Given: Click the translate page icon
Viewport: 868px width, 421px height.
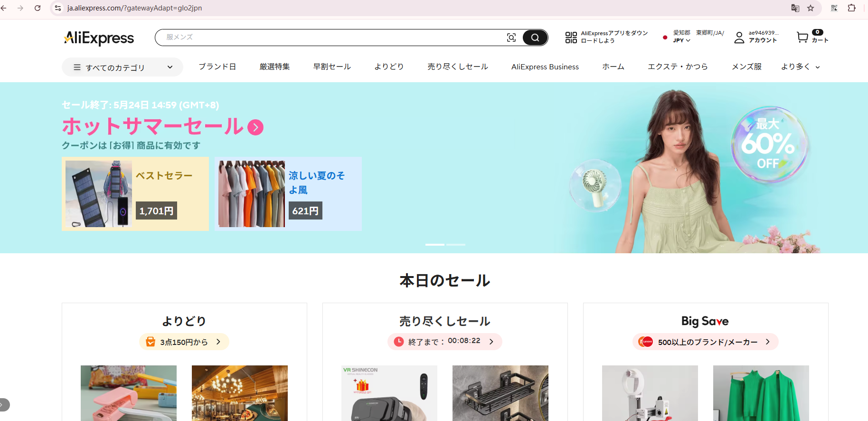Looking at the screenshot, I should point(795,8).
